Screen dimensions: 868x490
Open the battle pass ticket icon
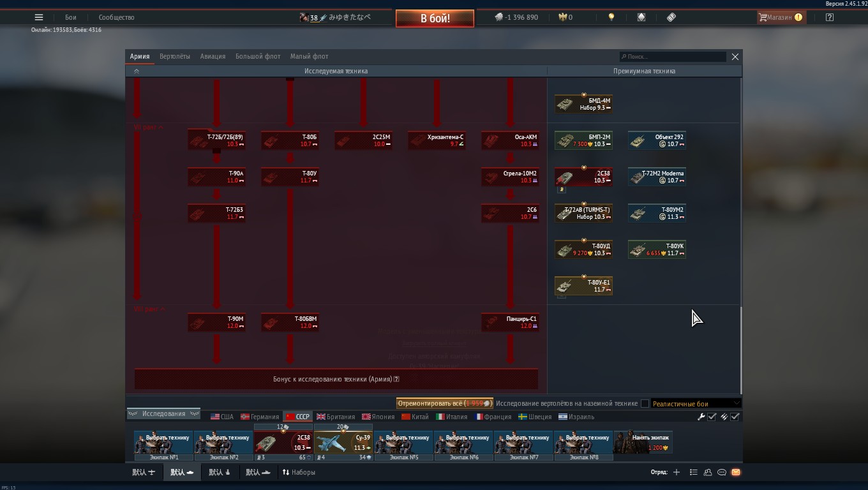tap(671, 17)
